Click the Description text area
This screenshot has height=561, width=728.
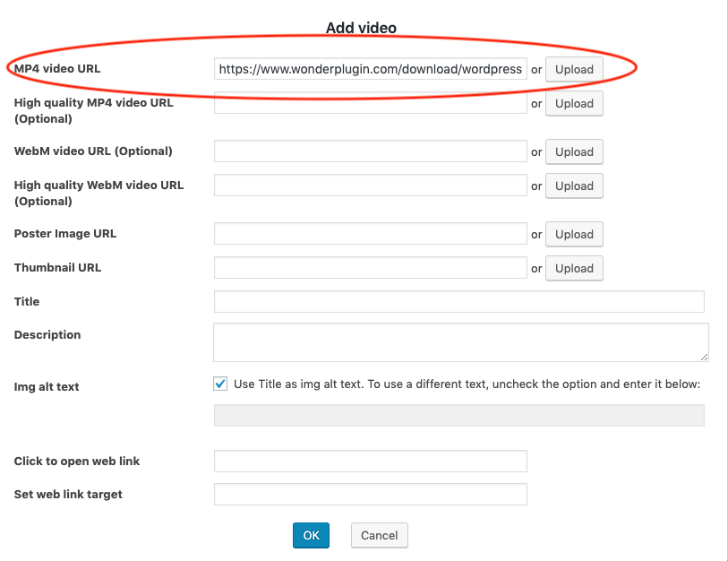(460, 342)
